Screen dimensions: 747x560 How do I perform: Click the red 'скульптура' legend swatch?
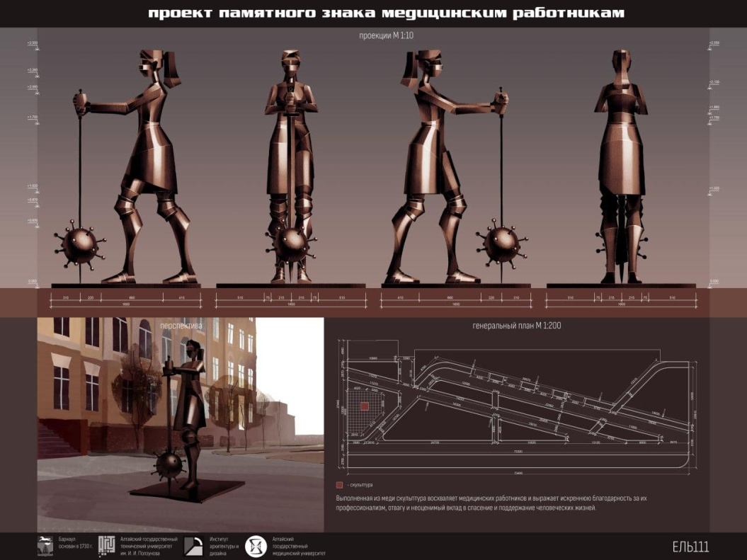[x=340, y=485]
